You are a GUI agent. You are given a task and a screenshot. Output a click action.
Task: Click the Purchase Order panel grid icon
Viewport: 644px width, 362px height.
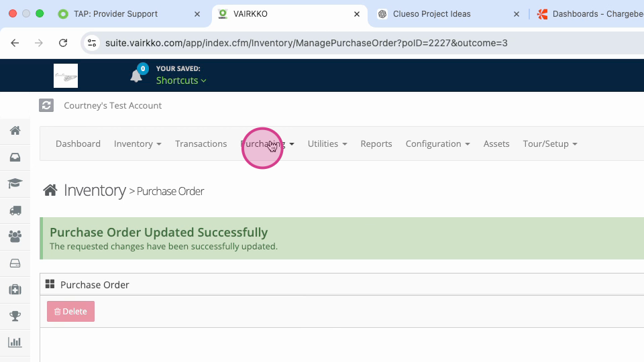point(50,284)
